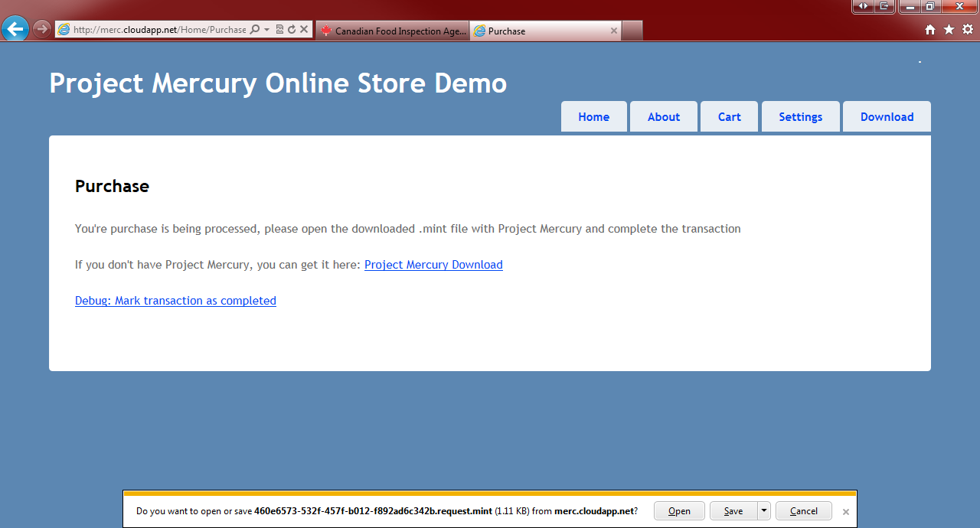Click the 'purchase is being processed' message
This screenshot has height=528, width=980.
(407, 229)
